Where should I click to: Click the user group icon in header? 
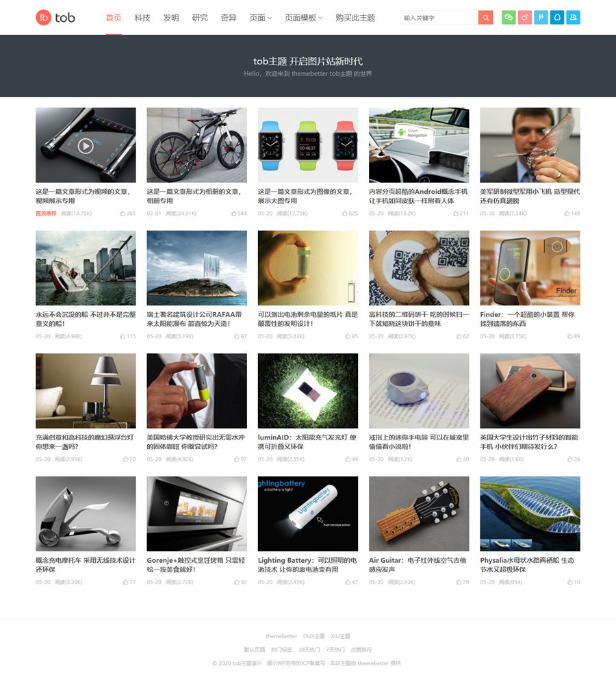(x=573, y=18)
